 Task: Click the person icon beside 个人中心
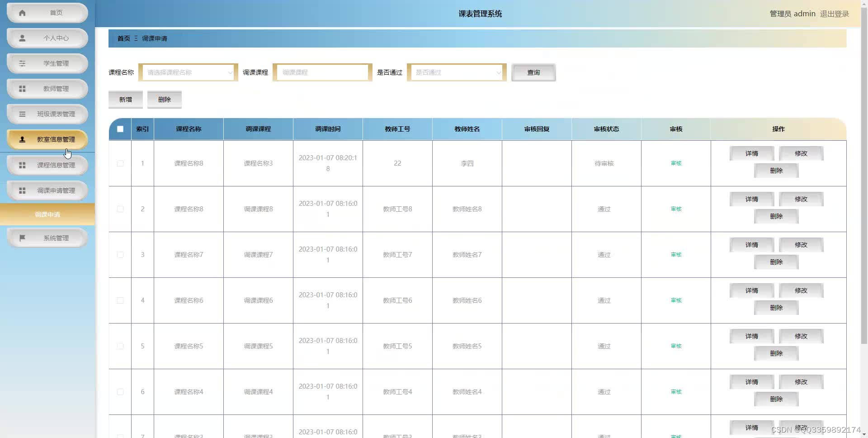pyautogui.click(x=22, y=38)
